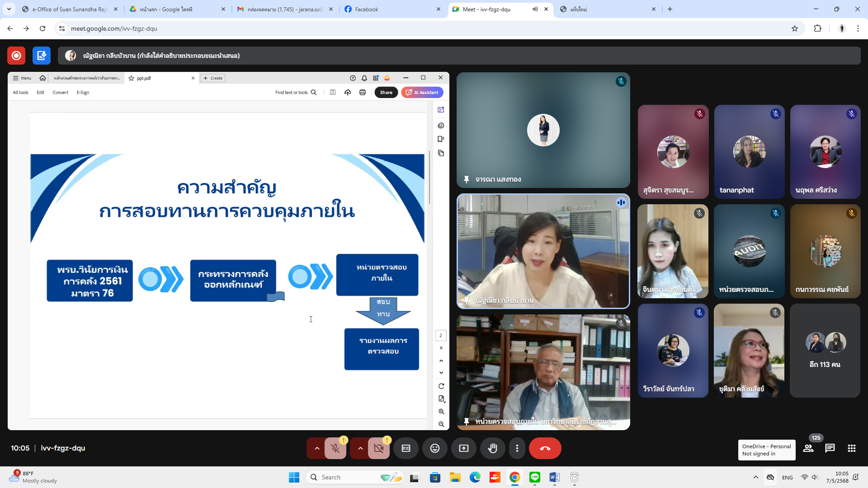Click the raise hand icon
The height and width of the screenshot is (488, 868).
492,448
